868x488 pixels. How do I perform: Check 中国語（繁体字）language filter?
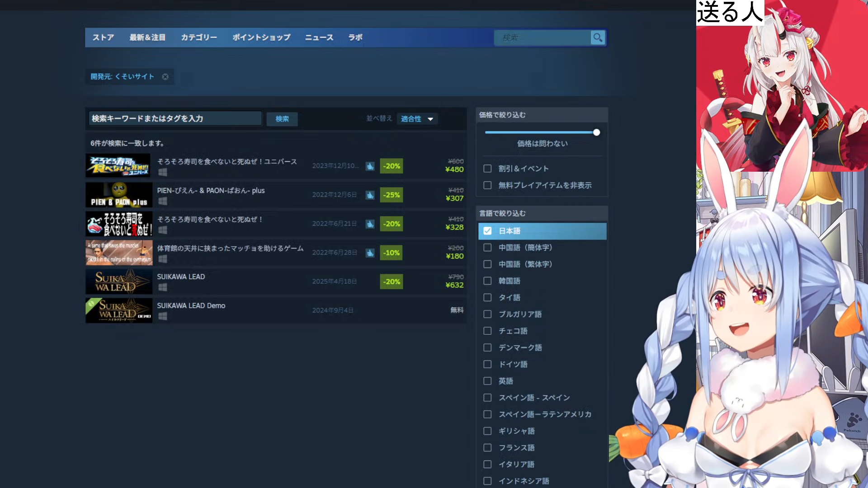click(487, 264)
